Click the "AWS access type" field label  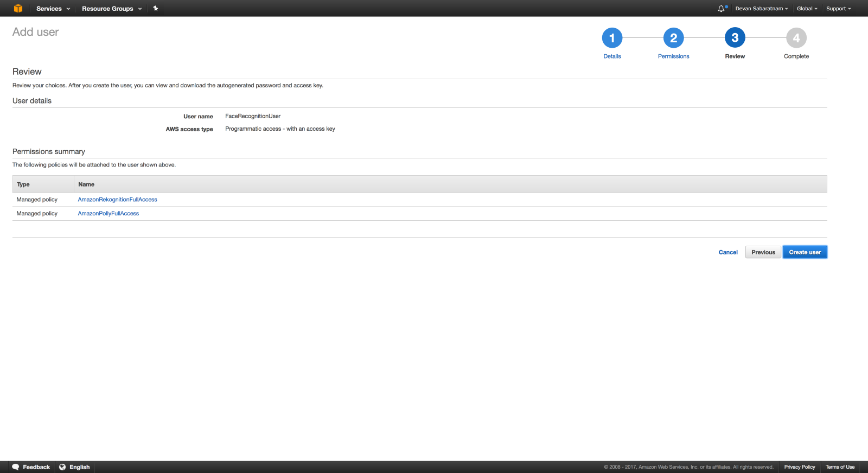tap(189, 129)
